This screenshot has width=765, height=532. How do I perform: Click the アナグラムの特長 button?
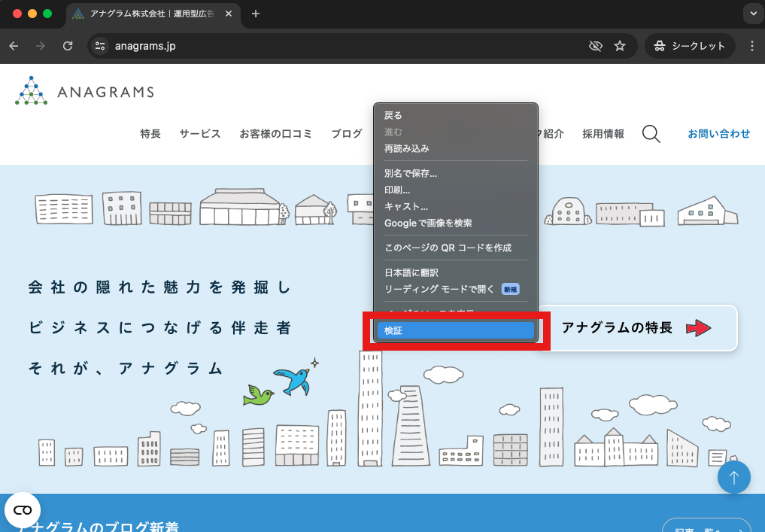click(x=636, y=328)
